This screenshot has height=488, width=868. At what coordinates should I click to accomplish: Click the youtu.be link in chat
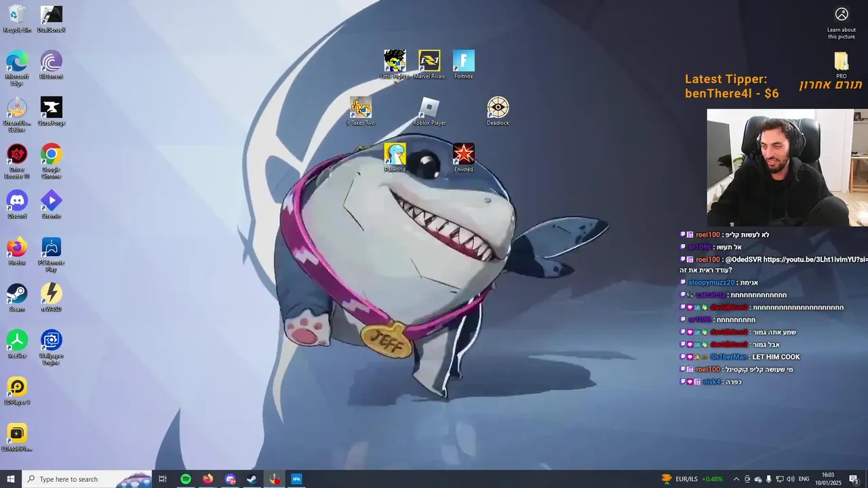[815, 260]
